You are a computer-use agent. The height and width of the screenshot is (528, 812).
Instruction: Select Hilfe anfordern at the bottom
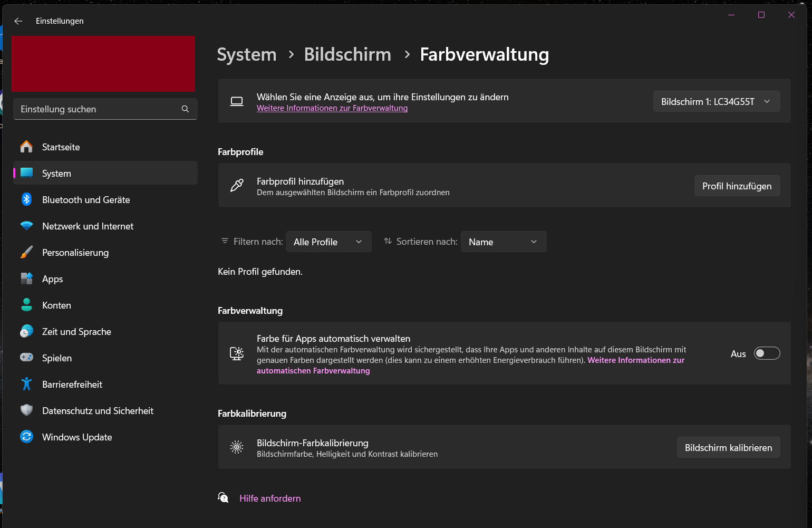pyautogui.click(x=269, y=498)
